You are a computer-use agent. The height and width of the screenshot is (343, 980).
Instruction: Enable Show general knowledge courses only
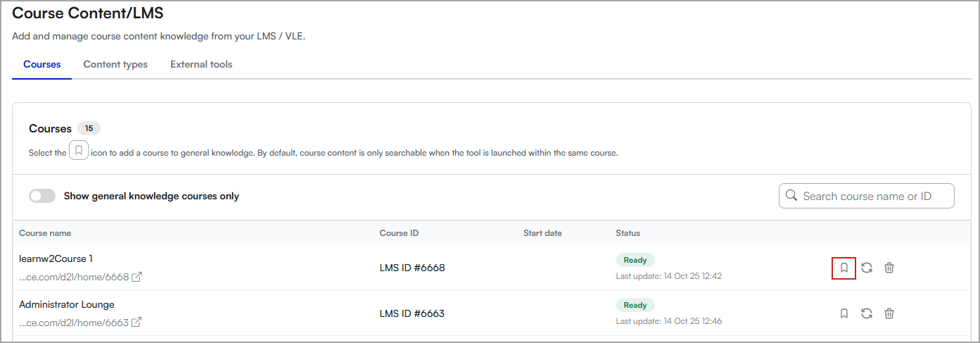(x=42, y=196)
